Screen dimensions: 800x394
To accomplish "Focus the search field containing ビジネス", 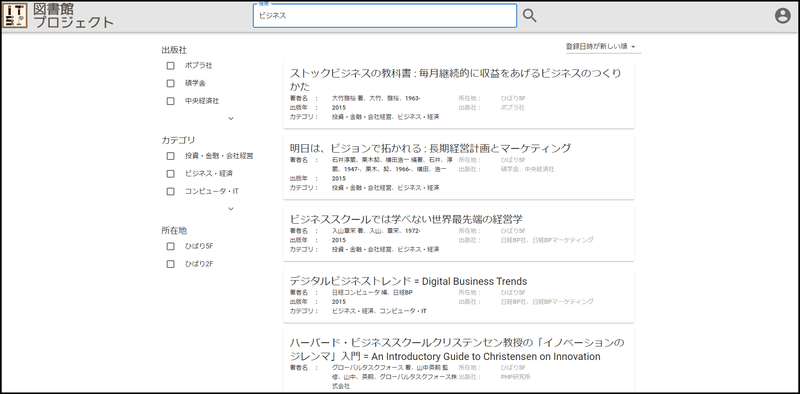I will coord(385,16).
